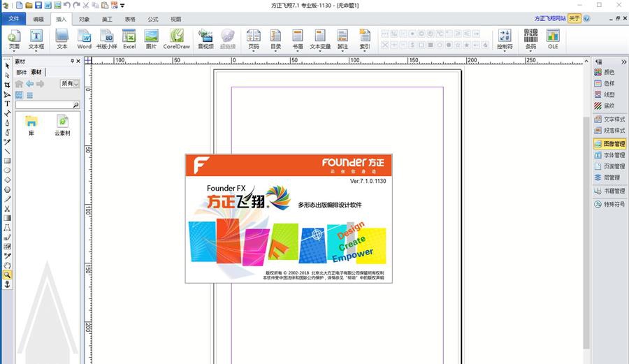
Task: Insert a Word document via the Word icon
Action: tap(85, 39)
